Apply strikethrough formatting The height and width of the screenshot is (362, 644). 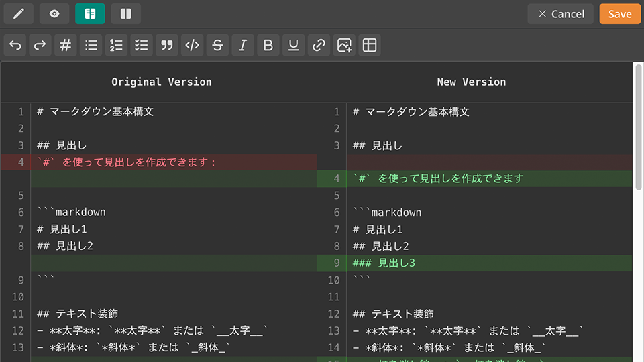coord(217,45)
